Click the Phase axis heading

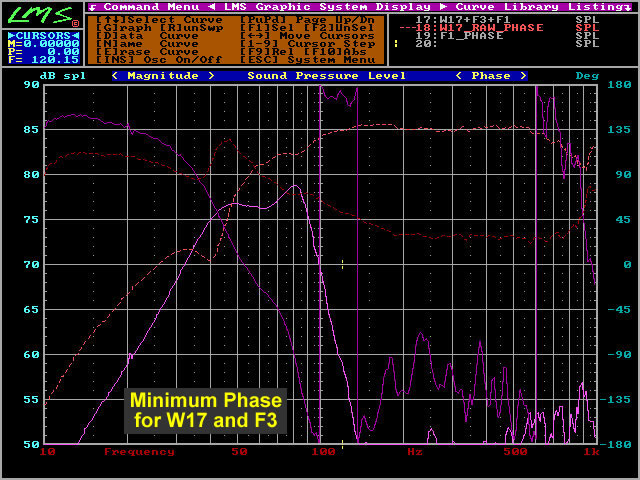pyautogui.click(x=491, y=76)
